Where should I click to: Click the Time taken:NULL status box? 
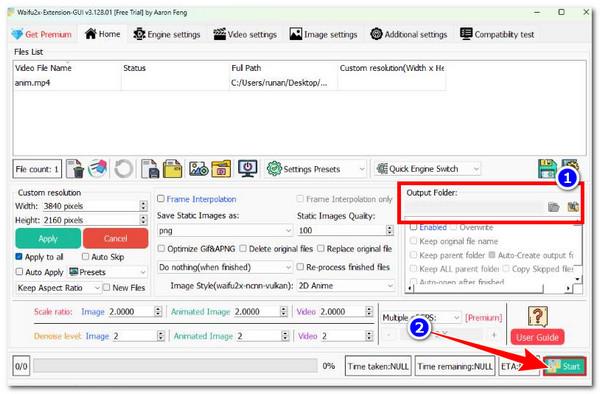[378, 366]
